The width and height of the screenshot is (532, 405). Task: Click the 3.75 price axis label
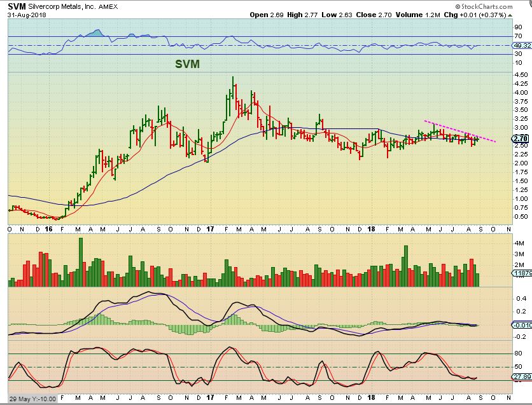click(x=521, y=101)
